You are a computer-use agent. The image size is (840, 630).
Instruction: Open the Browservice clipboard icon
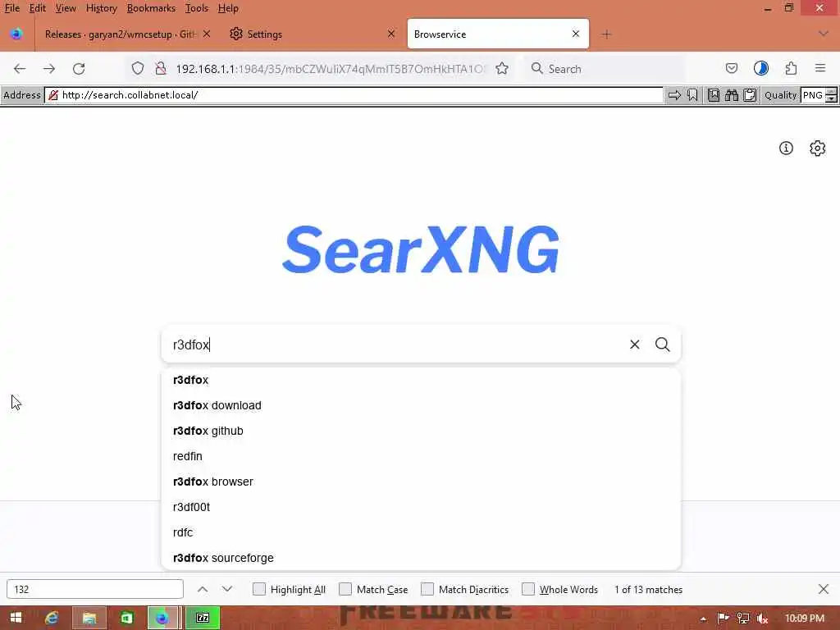tap(750, 95)
